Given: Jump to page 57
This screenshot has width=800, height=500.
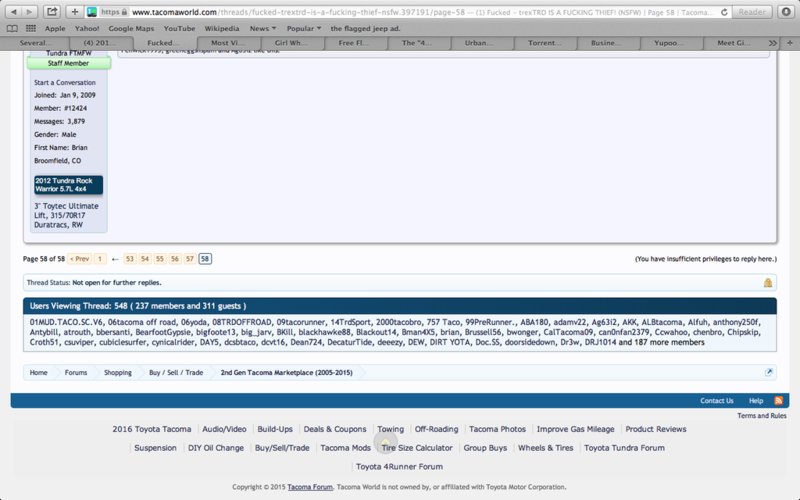Looking at the screenshot, I should click(190, 259).
